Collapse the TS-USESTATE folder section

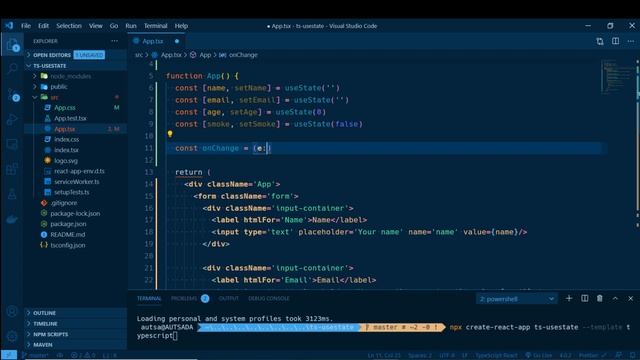point(76,65)
